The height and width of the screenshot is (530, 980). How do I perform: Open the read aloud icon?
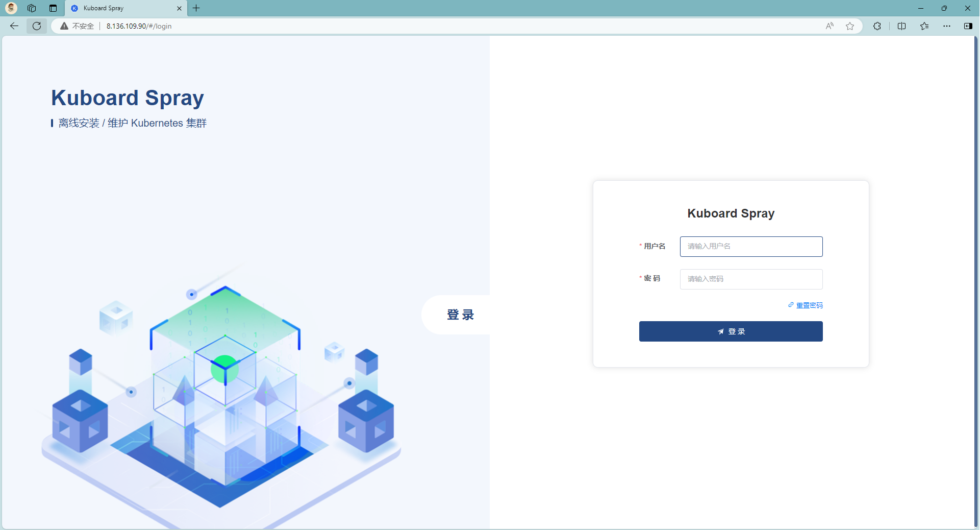pyautogui.click(x=830, y=26)
